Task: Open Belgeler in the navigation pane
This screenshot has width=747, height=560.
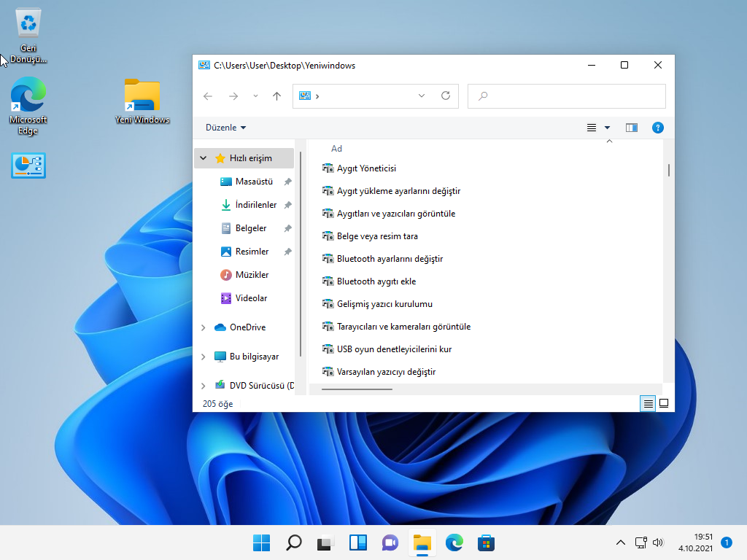Action: [x=251, y=228]
